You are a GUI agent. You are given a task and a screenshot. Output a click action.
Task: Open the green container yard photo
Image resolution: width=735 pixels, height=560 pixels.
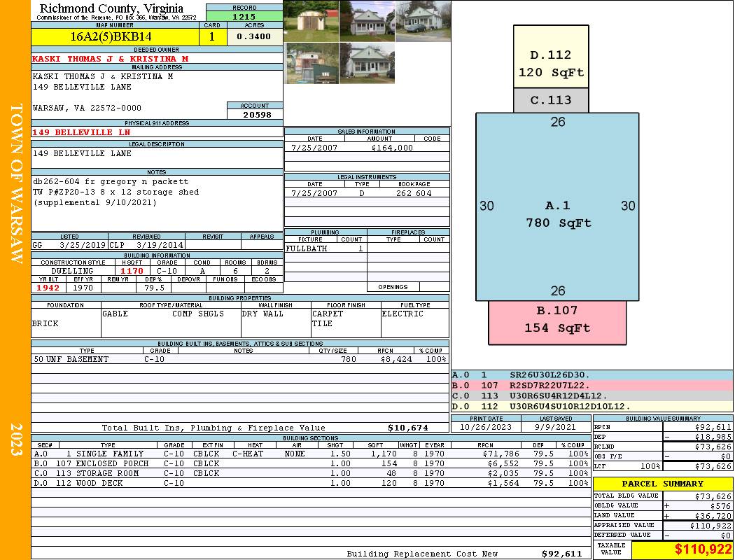click(311, 63)
